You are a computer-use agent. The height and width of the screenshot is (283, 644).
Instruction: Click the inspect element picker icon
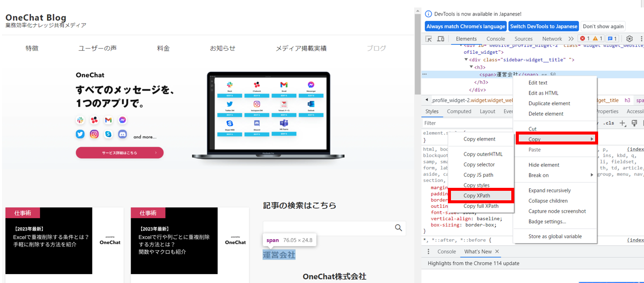coord(429,39)
